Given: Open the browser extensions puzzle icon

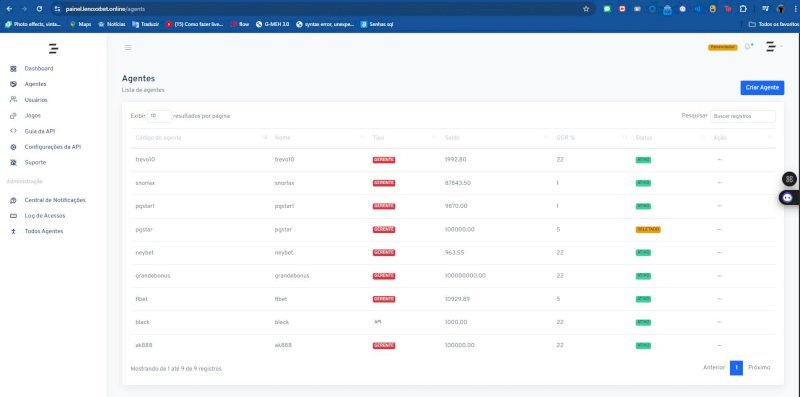Looking at the screenshot, I should pos(743,9).
